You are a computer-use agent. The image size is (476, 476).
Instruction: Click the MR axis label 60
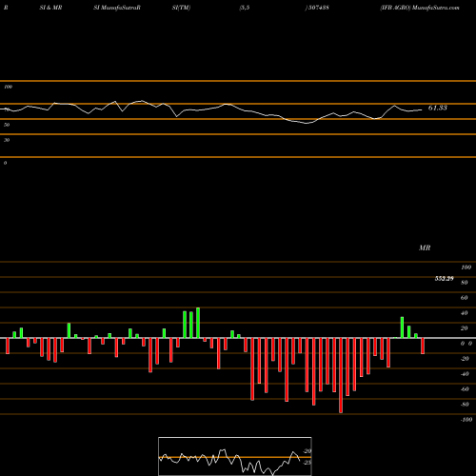[465, 298]
